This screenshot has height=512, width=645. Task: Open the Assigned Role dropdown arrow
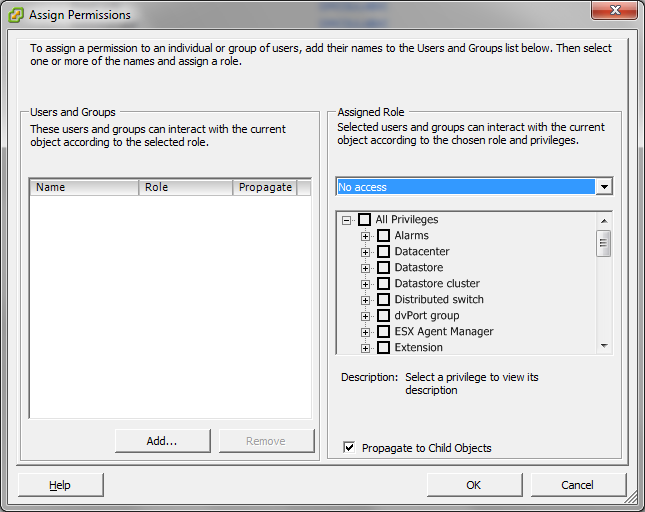tap(604, 187)
